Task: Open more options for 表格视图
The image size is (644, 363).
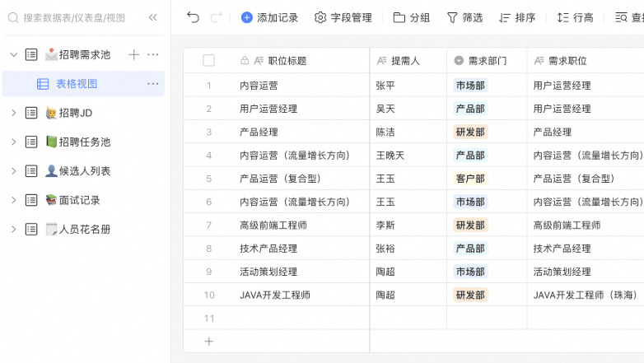Action: (x=153, y=84)
